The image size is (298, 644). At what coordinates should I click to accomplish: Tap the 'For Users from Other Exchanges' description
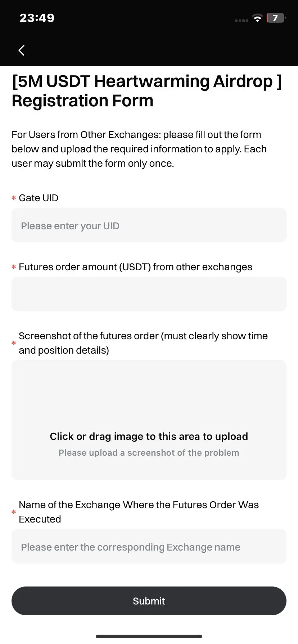pos(139,149)
